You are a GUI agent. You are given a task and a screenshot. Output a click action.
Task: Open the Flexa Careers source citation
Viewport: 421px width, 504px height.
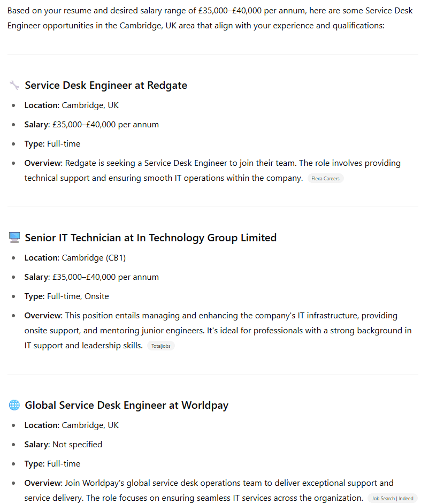coord(325,178)
